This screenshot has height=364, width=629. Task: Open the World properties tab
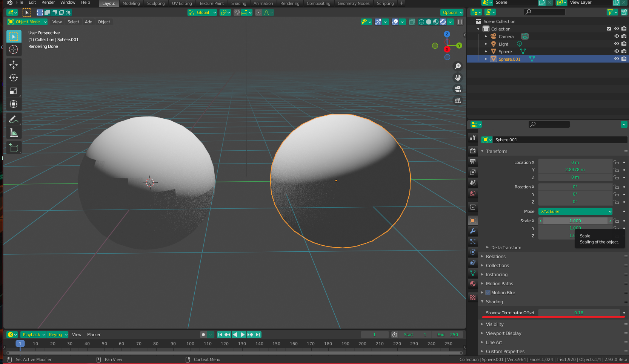pos(473,193)
